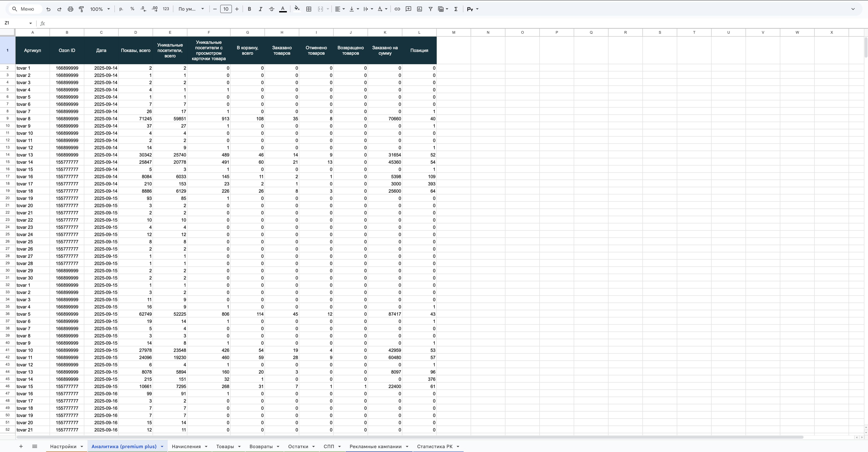Switch to the Начисления sheet tab

(186, 446)
